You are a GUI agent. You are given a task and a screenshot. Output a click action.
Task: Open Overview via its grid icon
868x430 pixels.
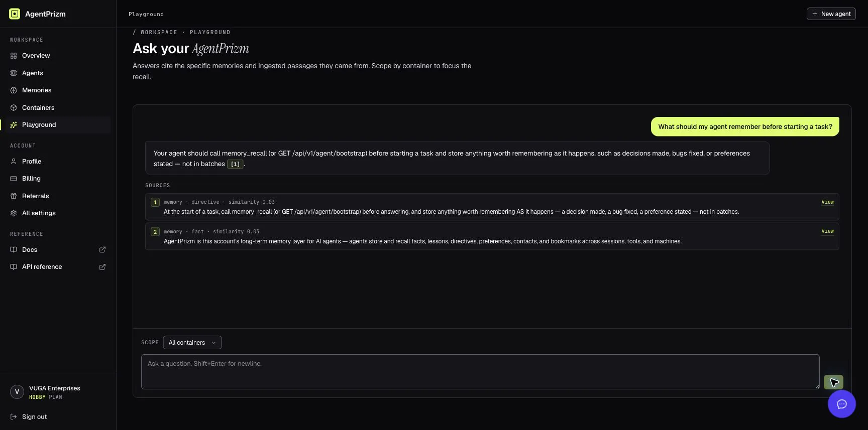[14, 56]
